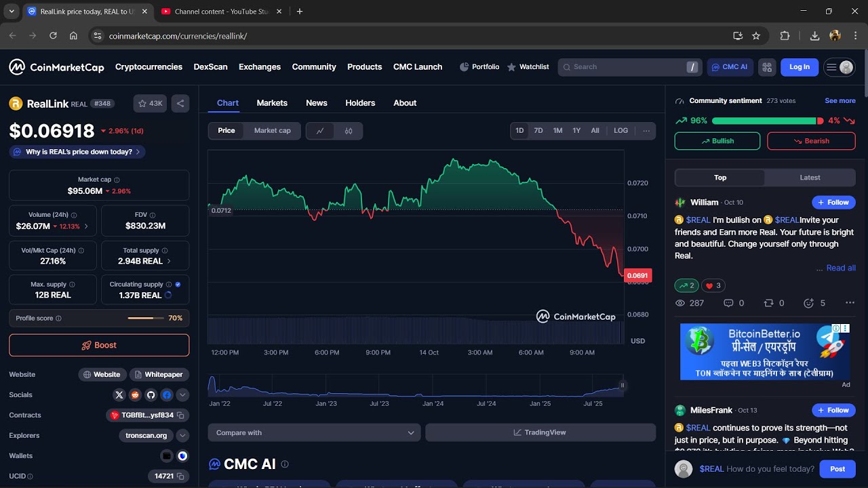Screen dimensions: 868x488
Task: Share RealLink using the share icon
Action: tap(180, 104)
